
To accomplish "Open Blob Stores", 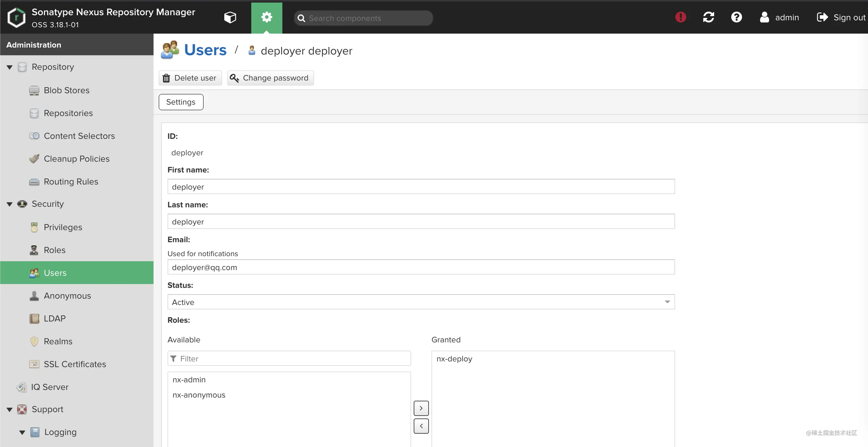I will (x=66, y=90).
